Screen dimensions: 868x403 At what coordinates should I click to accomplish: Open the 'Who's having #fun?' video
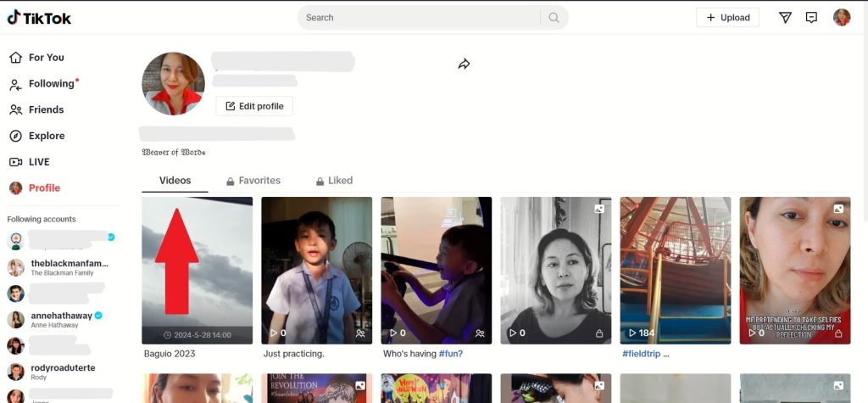pyautogui.click(x=437, y=271)
